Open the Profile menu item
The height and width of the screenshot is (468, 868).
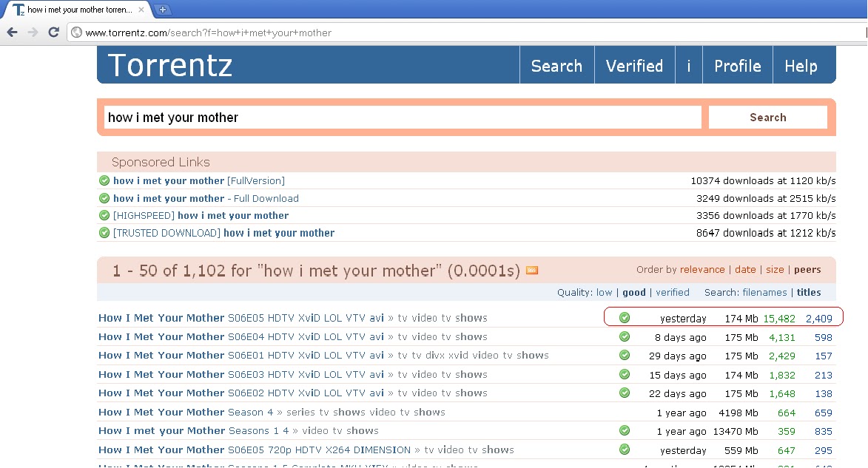pos(737,66)
